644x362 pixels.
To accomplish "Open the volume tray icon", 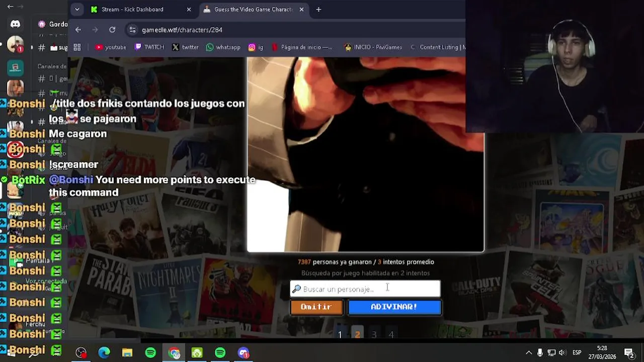I will tap(562, 352).
